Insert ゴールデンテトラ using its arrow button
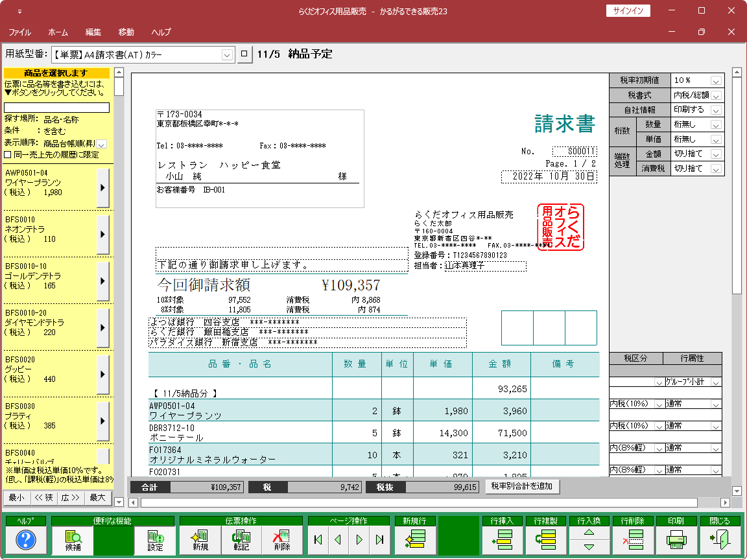Viewport: 747px width, 560px height. click(x=102, y=281)
